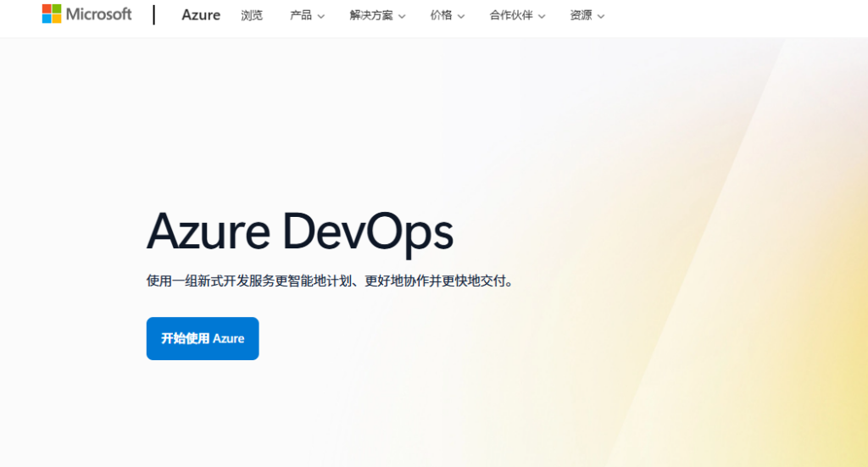Screen dimensions: 868x467
Task: Expand the 产品 dropdown menu
Action: 307,15
